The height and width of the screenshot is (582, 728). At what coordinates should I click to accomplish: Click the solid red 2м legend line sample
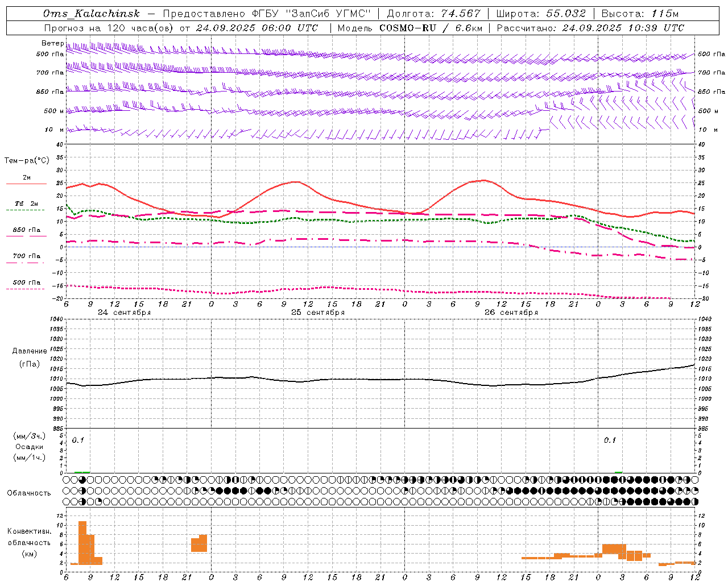pos(26,184)
